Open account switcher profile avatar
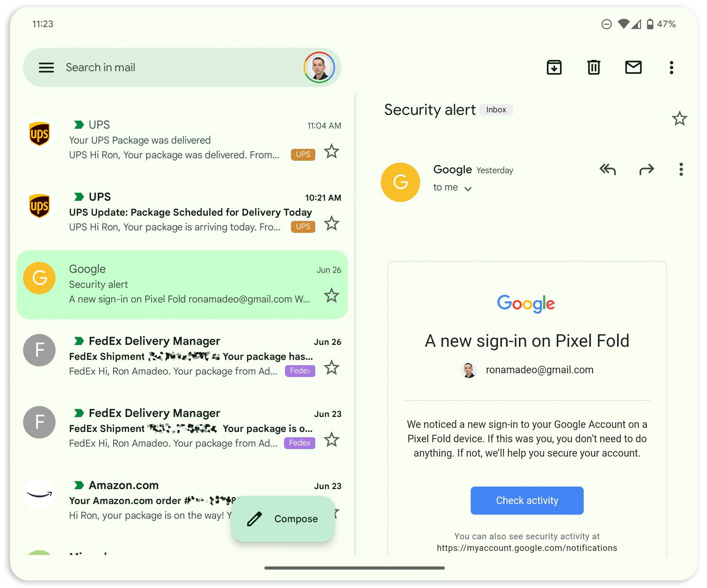The width and height of the screenshot is (707, 588). (x=319, y=67)
